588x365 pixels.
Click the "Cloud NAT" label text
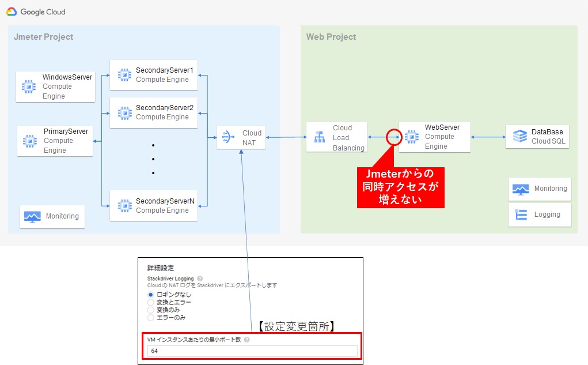point(252,138)
